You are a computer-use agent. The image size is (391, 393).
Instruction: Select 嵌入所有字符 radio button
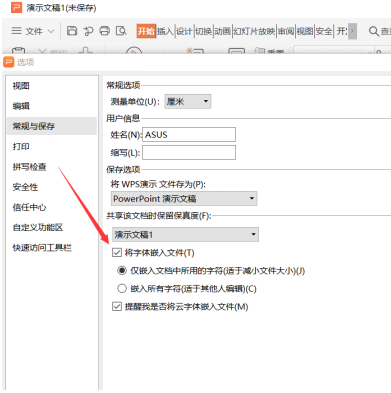[122, 288]
